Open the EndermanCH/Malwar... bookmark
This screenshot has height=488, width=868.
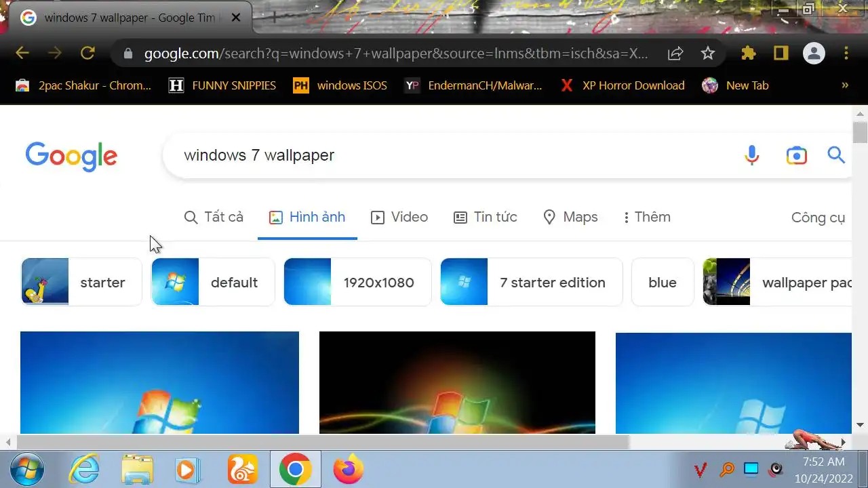(x=473, y=85)
